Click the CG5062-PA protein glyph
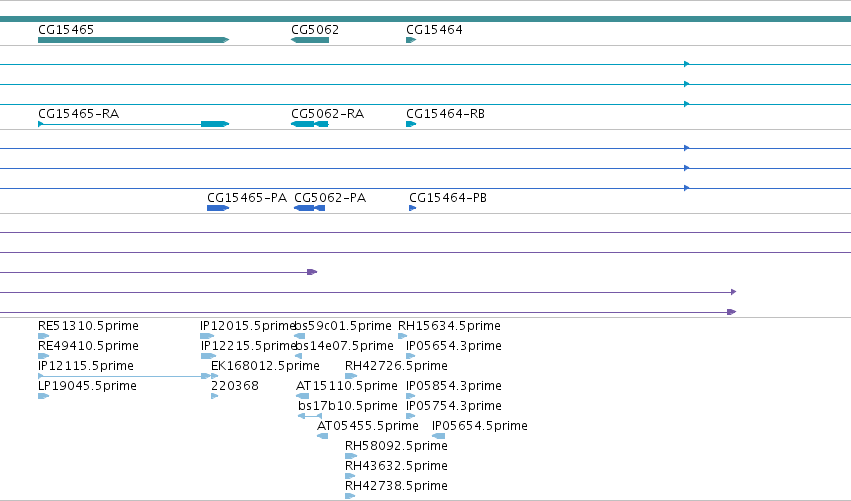This screenshot has height=501, width=851. tap(309, 208)
